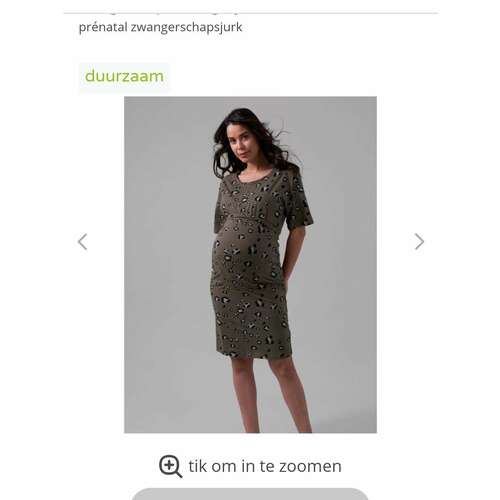
Task: Tap the '>' arrow beside the dress photo
Action: (419, 241)
